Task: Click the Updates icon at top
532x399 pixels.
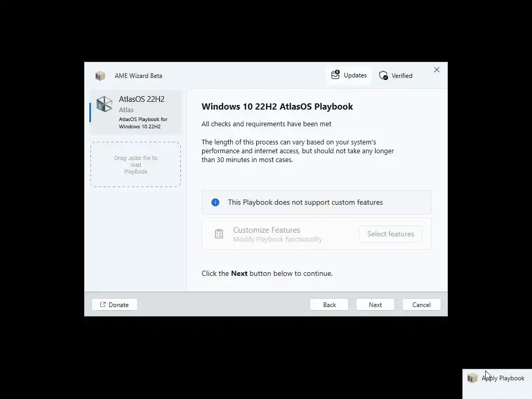Action: pos(335,75)
